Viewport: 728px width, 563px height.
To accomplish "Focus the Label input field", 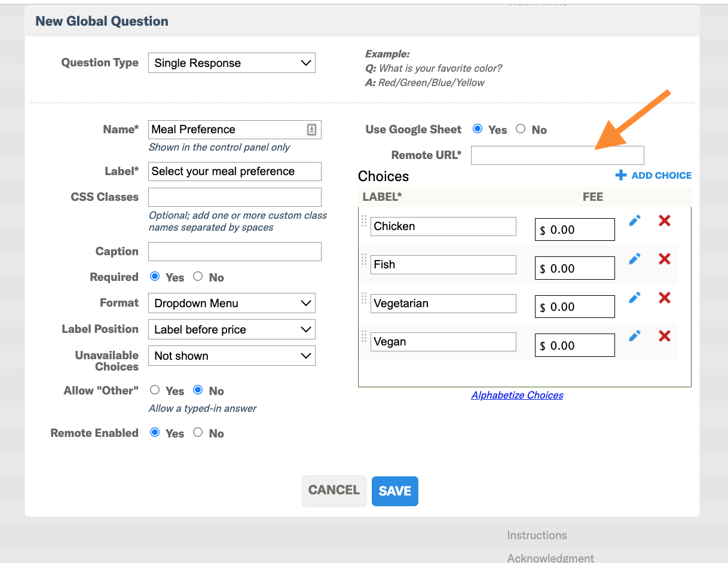I will tap(235, 172).
